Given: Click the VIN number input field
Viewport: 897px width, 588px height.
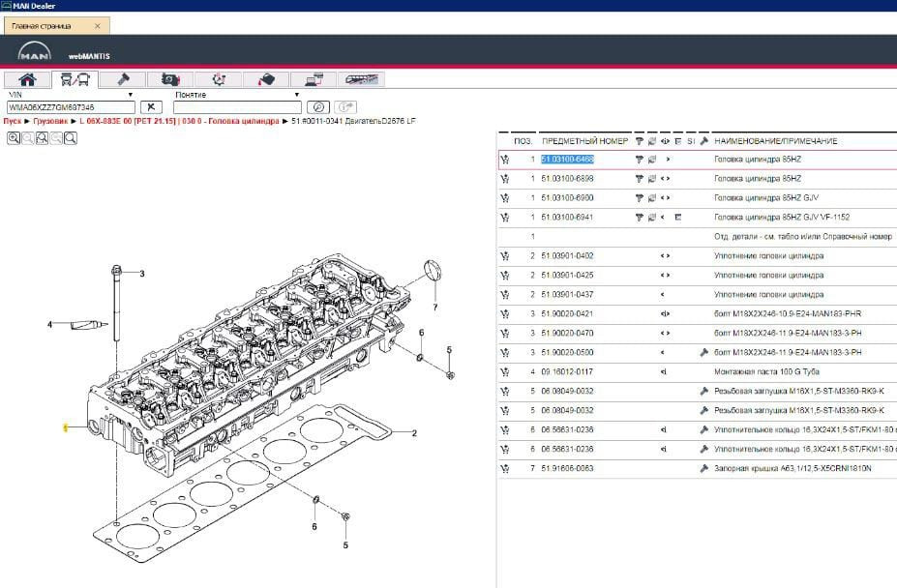Looking at the screenshot, I should point(70,107).
